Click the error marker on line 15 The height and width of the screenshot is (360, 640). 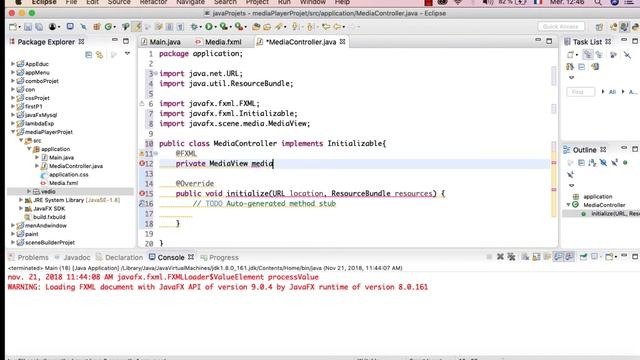(142, 193)
